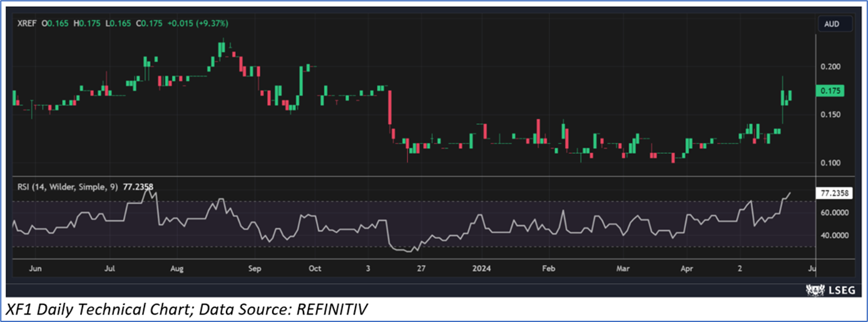Click the C0.175 close value
This screenshot has width=868, height=322.
(150, 23)
